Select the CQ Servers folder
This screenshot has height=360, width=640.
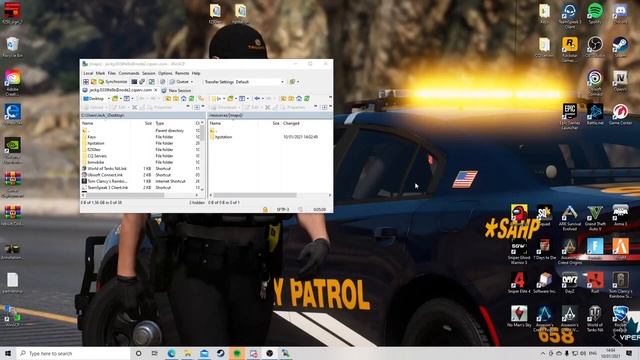pyautogui.click(x=140, y=156)
